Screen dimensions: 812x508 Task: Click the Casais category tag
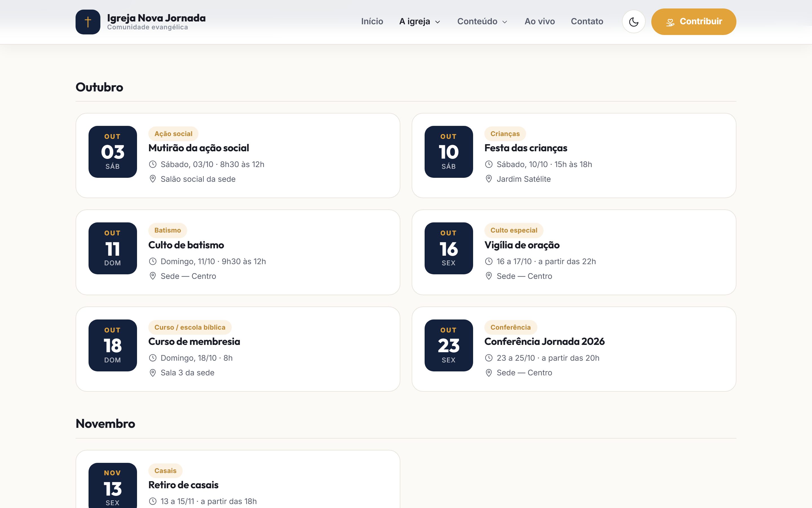click(165, 471)
